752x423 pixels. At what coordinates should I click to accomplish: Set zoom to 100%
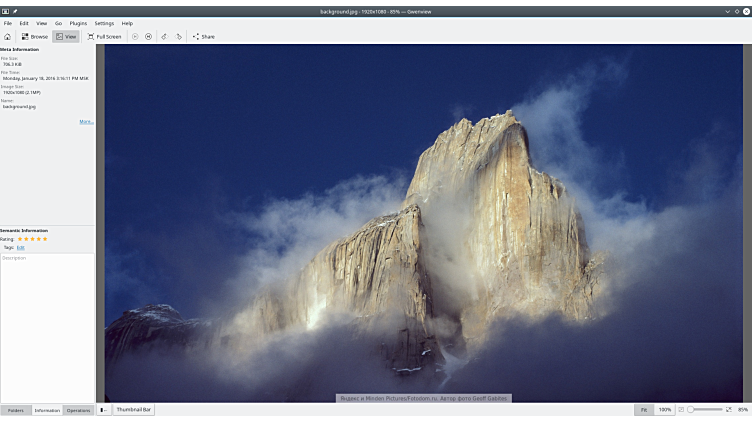665,410
